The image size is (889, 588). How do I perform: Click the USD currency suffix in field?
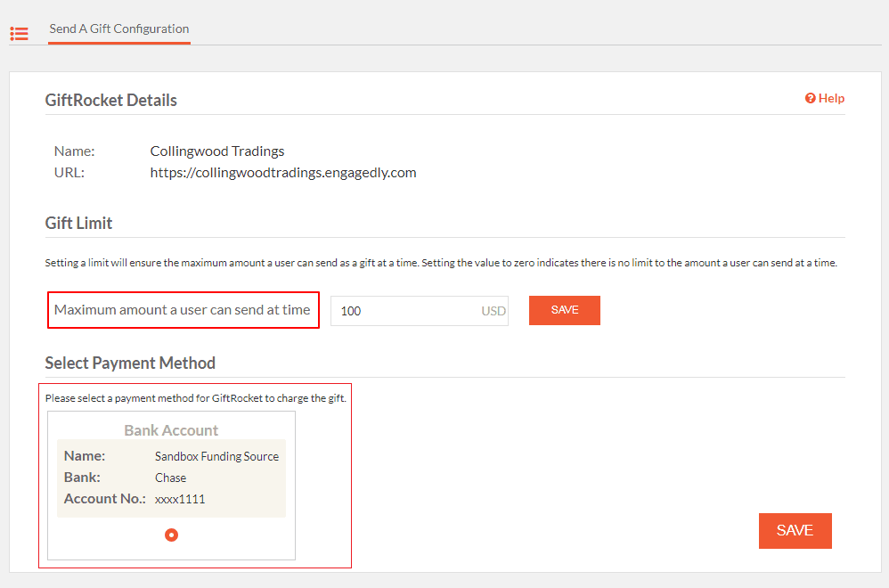[x=493, y=311]
